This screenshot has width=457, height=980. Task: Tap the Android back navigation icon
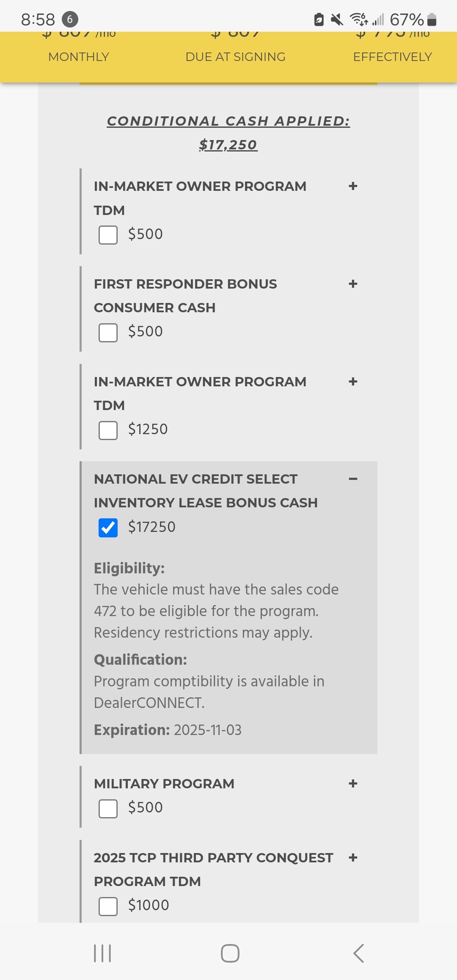358,953
